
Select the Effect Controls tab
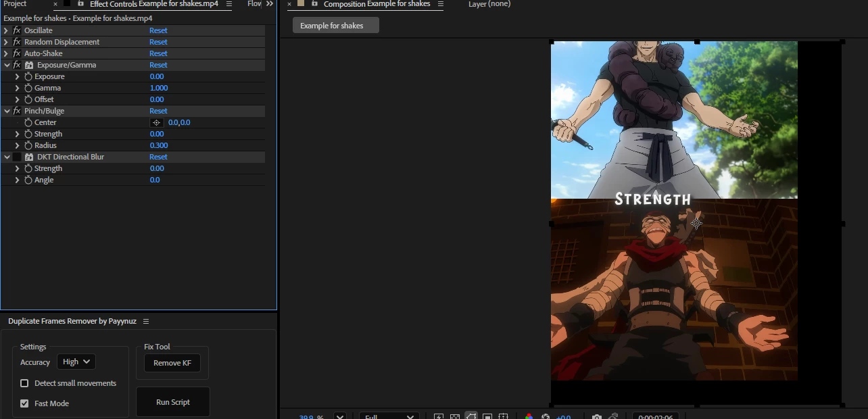(x=153, y=4)
